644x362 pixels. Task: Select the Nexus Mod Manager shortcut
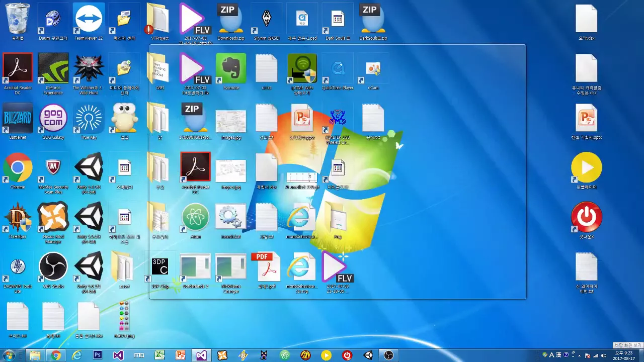click(x=53, y=223)
